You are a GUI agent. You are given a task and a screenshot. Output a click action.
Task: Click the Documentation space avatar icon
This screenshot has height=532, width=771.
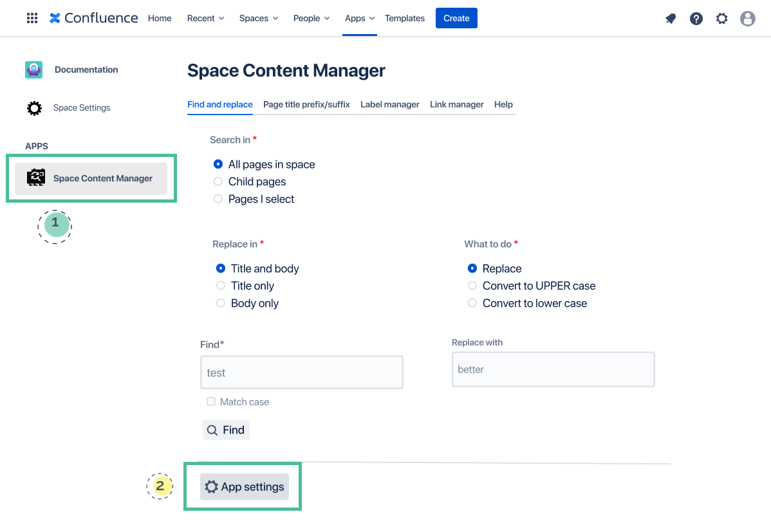tap(33, 69)
